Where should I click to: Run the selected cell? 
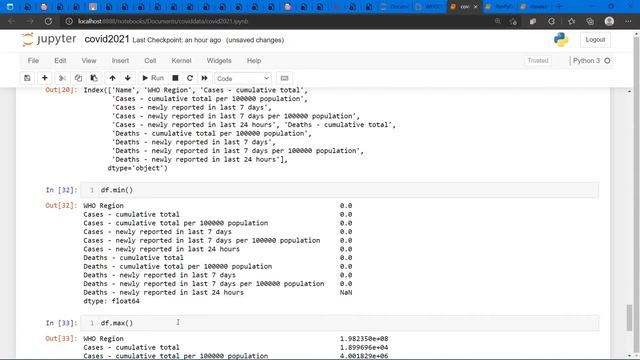[x=153, y=78]
